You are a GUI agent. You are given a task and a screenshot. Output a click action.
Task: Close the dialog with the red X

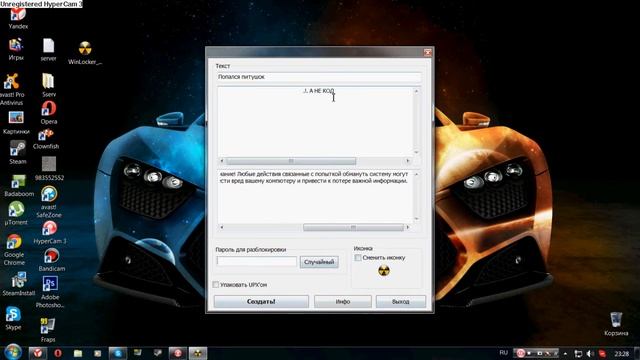pyautogui.click(x=427, y=52)
